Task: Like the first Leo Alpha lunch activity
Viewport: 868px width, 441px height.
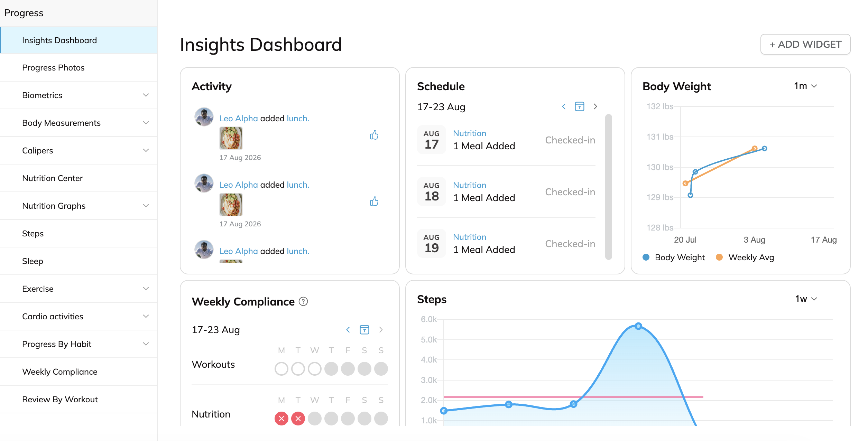Action: coord(374,135)
